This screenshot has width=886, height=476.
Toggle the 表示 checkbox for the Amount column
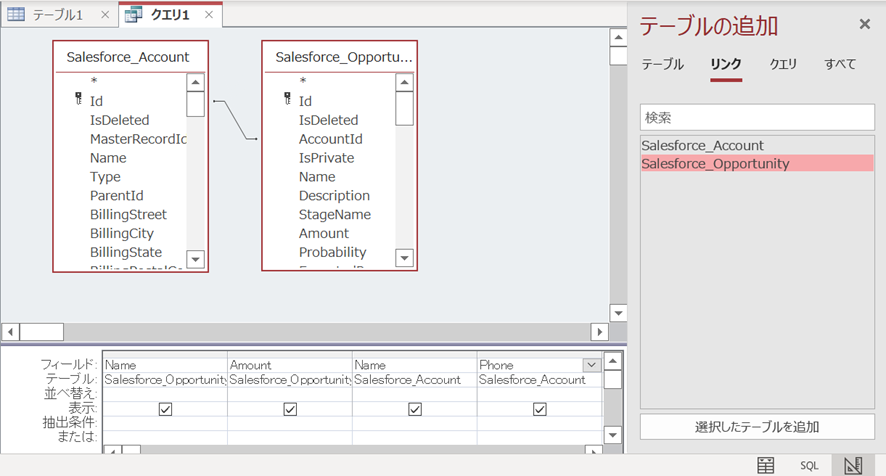click(x=290, y=409)
